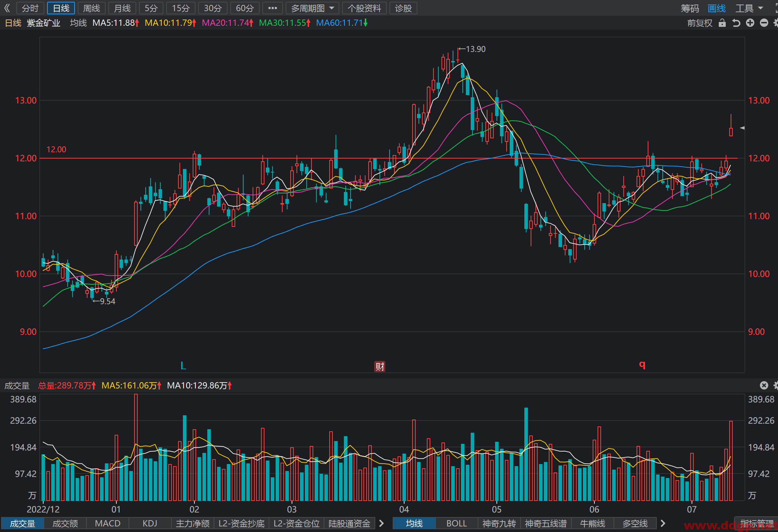778x532 pixels.
Task: Click the red 12.00 horizontal price line
Action: click(x=388, y=158)
